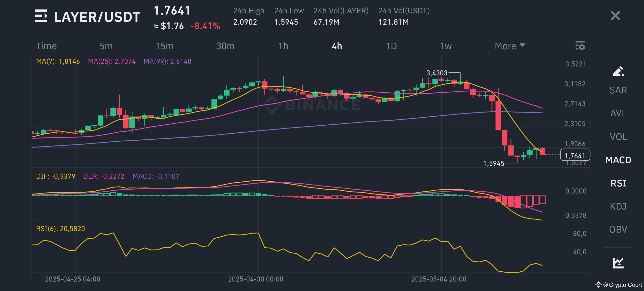Select the 1D timeframe
644x291 pixels.
(x=391, y=46)
